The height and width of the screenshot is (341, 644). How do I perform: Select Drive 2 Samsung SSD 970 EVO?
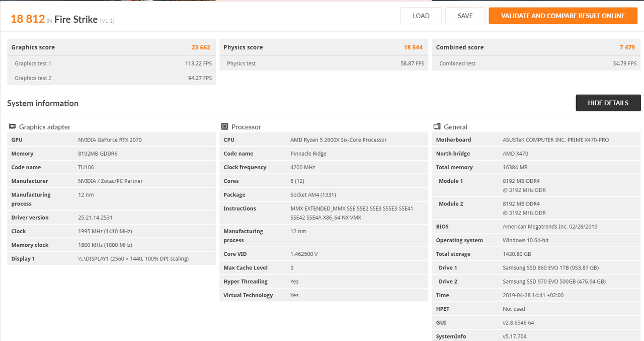(554, 282)
